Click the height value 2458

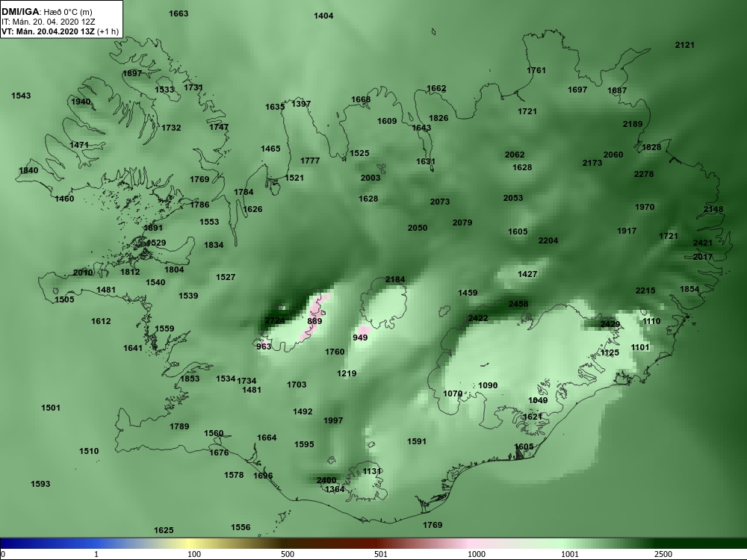tap(518, 303)
